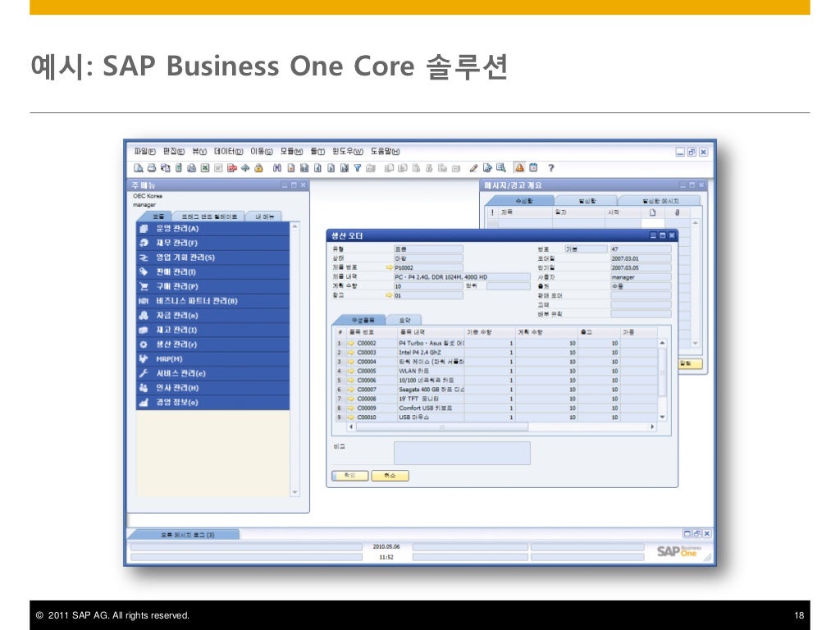
Task: Click the printer icon in the toolbar
Action: tap(152, 168)
